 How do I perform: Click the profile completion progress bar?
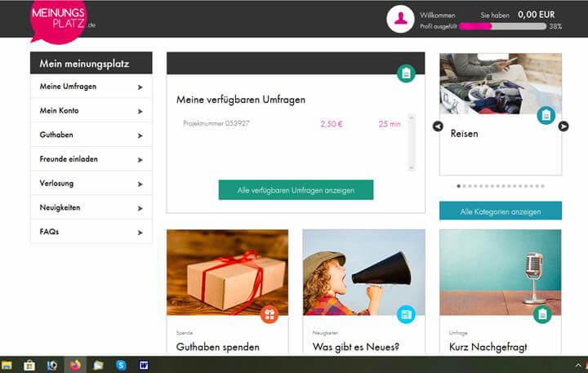point(502,26)
